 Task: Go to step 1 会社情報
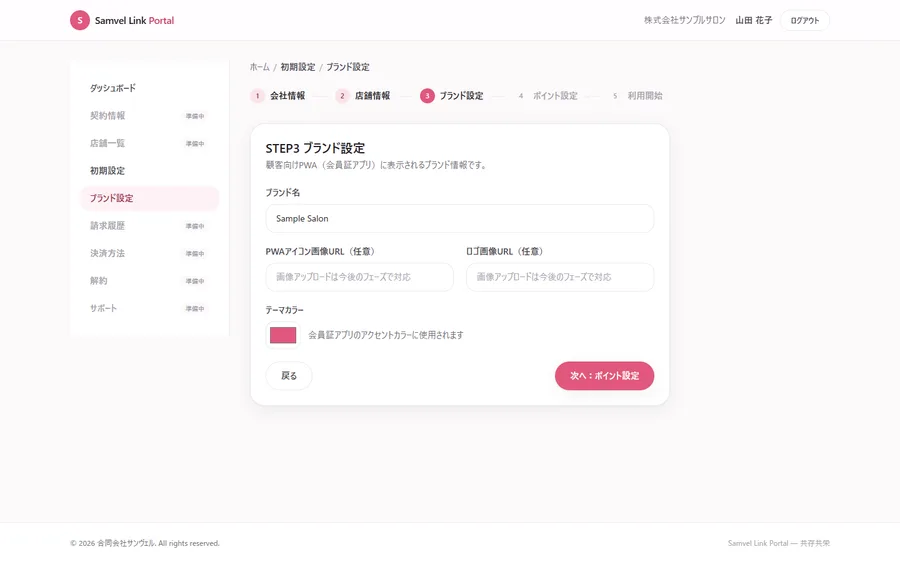(278, 96)
